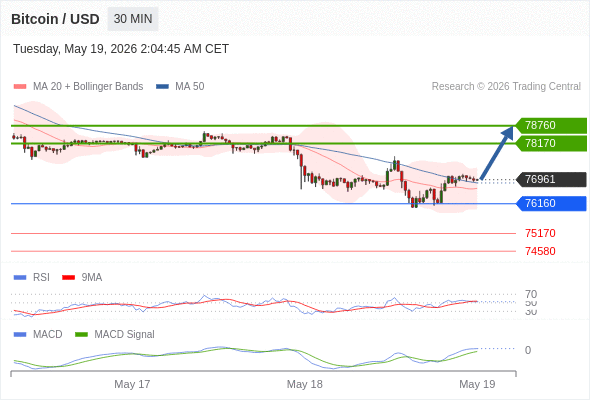The image size is (590, 400).
Task: Click the Bitcoin / USD chart title
Action: pyautogui.click(x=55, y=19)
